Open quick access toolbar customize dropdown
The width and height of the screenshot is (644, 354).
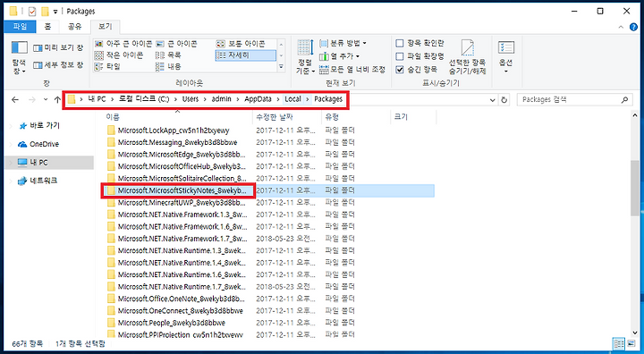[x=55, y=12]
